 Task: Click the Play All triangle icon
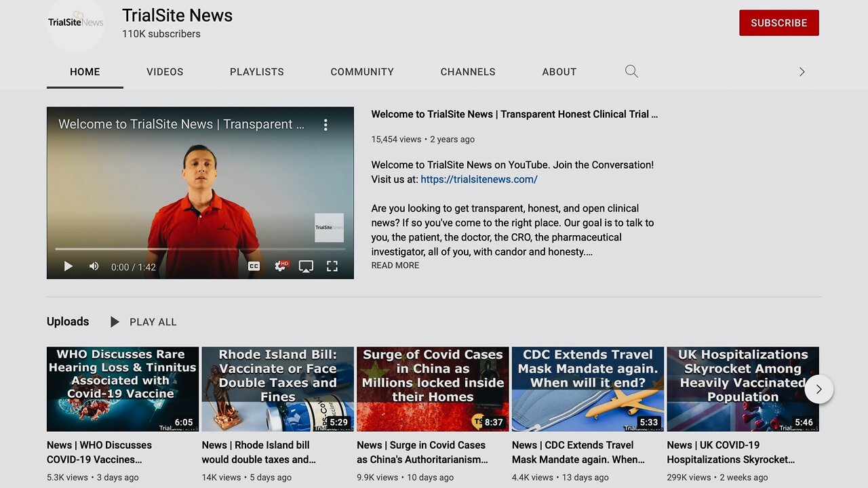point(115,322)
